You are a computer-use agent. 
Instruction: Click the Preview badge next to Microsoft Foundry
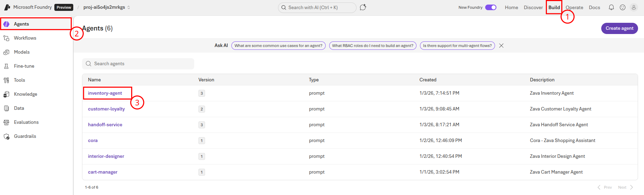[x=64, y=7]
